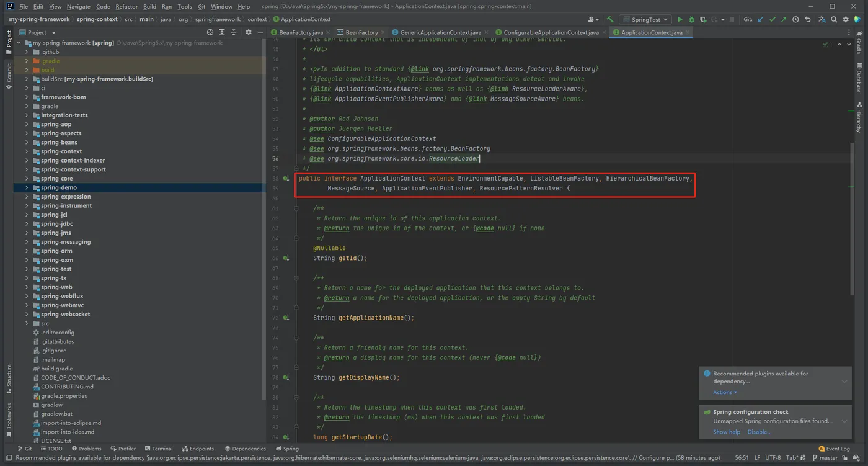This screenshot has height=466, width=868.
Task: Expand the spring-demo module
Action: click(27, 187)
